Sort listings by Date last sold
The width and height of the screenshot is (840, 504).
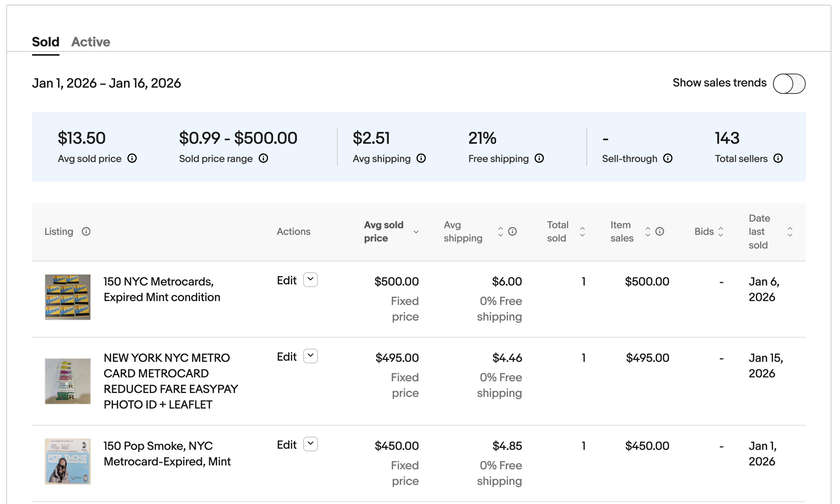click(x=790, y=231)
